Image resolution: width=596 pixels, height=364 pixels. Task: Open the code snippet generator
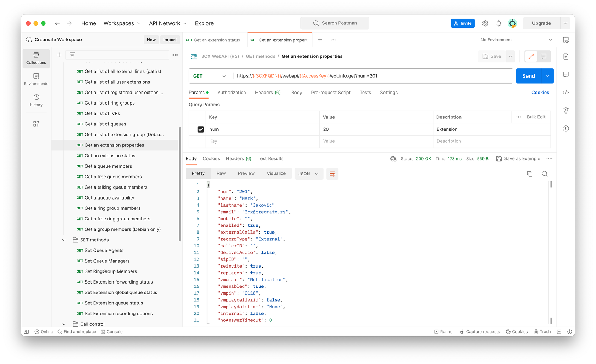[566, 93]
